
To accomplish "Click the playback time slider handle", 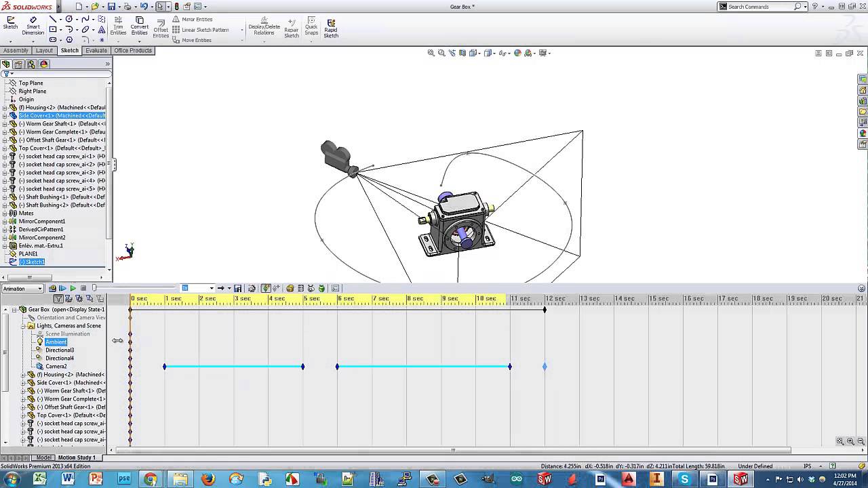I will pyautogui.click(x=94, y=289).
